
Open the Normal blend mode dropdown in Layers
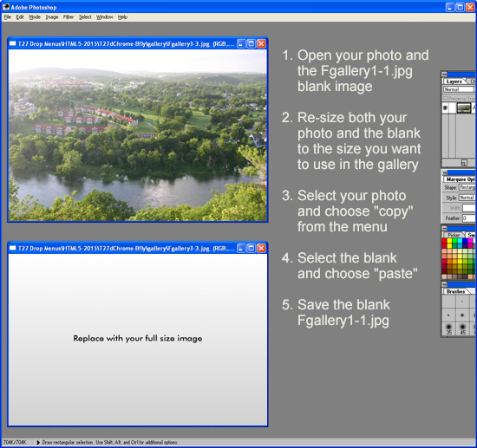point(459,89)
